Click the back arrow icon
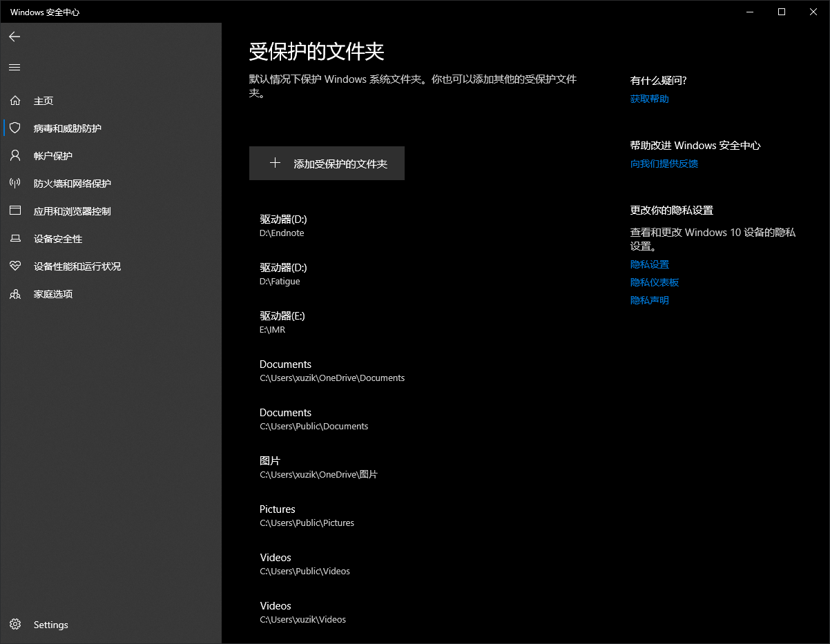This screenshot has width=830, height=644. pyautogui.click(x=15, y=37)
